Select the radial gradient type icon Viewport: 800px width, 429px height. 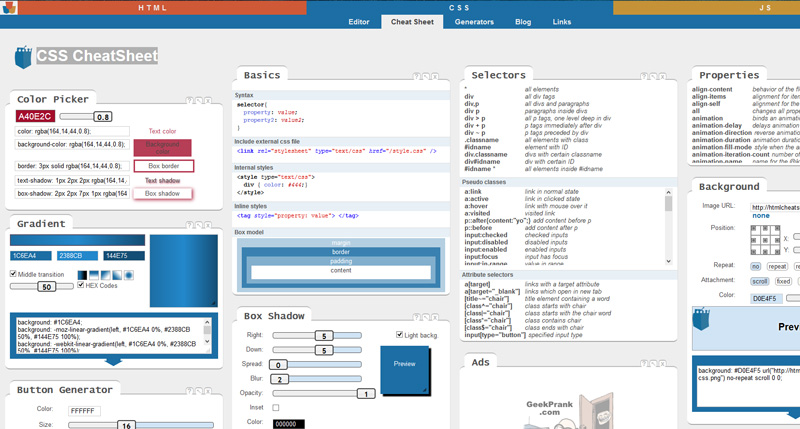[129, 275]
